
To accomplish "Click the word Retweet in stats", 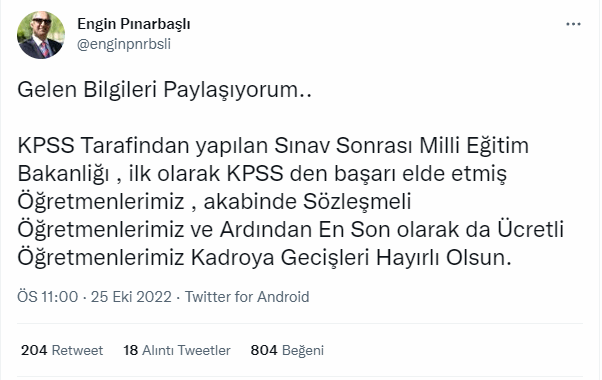I will [x=77, y=350].
